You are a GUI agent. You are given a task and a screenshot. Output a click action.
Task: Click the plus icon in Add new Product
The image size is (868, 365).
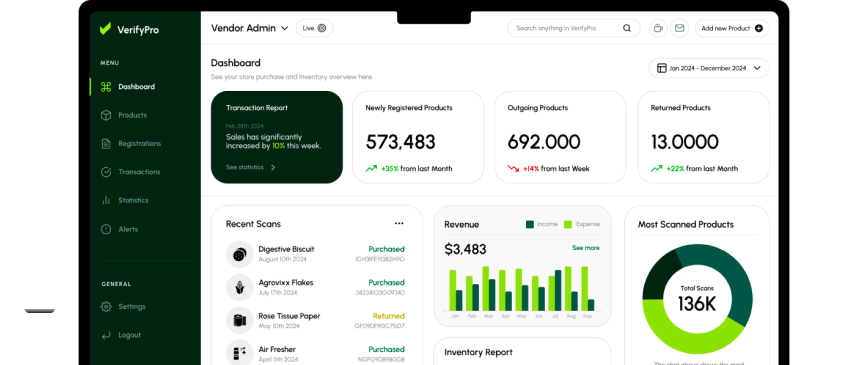click(x=758, y=28)
